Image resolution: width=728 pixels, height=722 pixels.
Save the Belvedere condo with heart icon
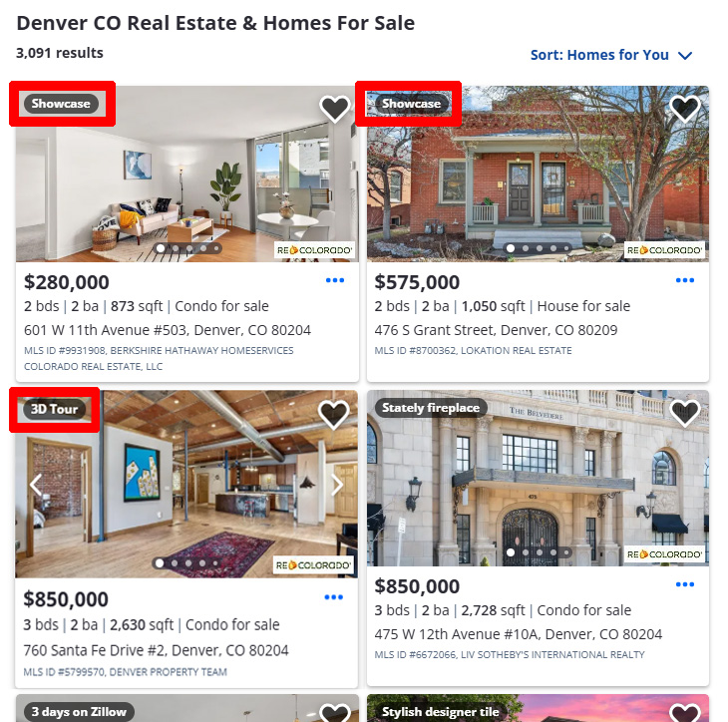click(685, 413)
